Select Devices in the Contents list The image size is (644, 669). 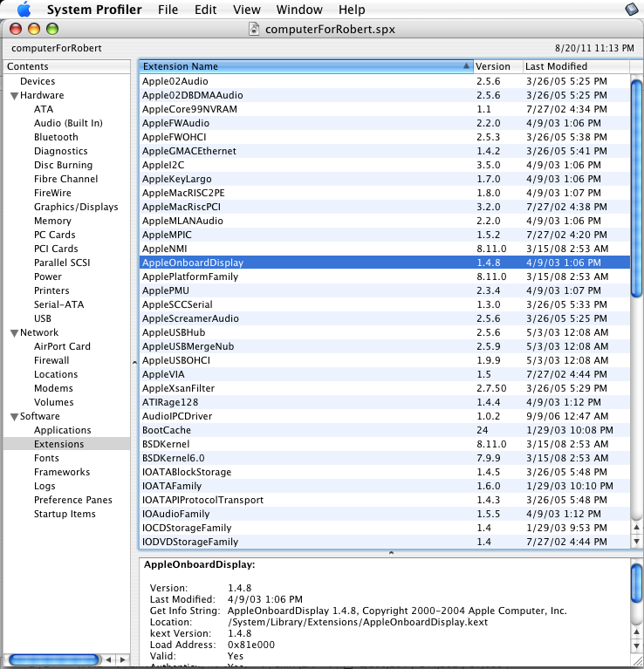38,81
